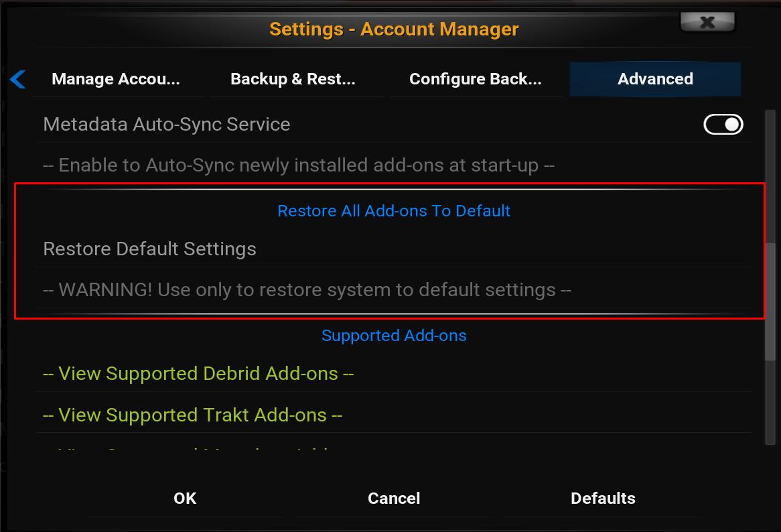
Task: Select the Advanced tab
Action: coord(655,79)
